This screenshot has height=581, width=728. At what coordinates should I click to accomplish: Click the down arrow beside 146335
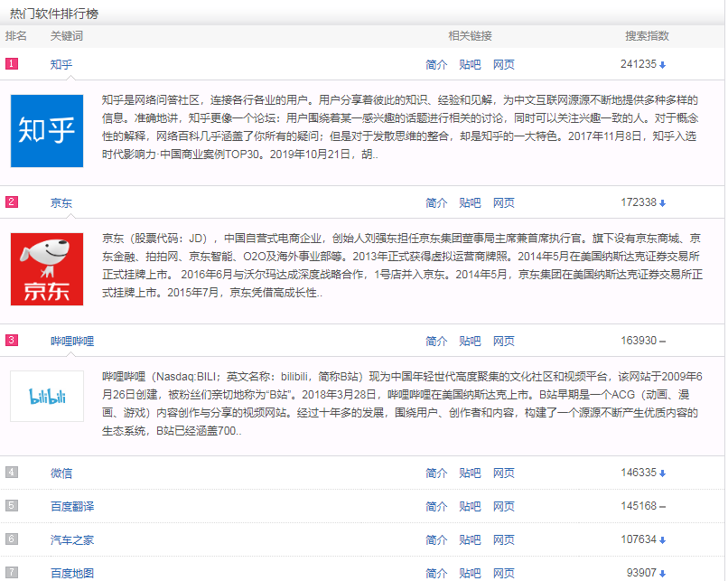point(662,473)
